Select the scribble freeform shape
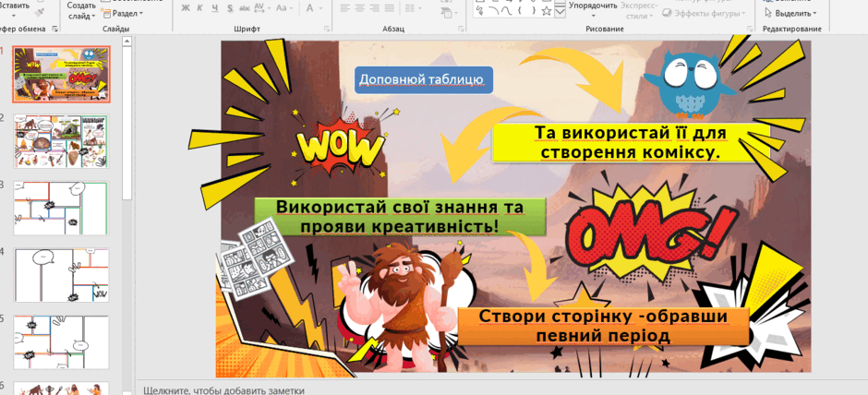The image size is (868, 395). (x=479, y=10)
